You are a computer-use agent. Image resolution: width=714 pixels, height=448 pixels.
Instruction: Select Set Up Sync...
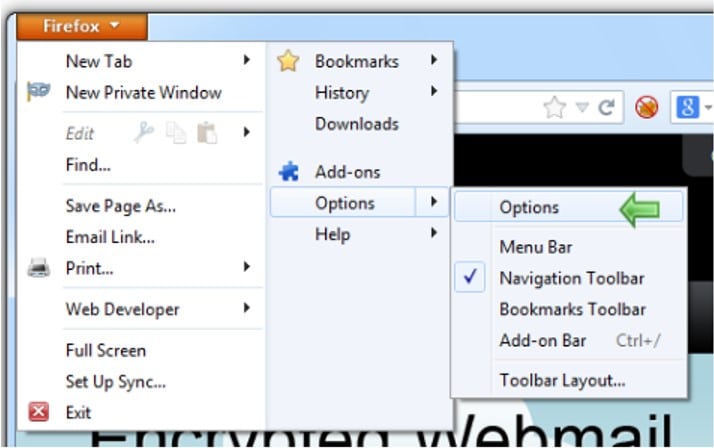pyautogui.click(x=116, y=382)
